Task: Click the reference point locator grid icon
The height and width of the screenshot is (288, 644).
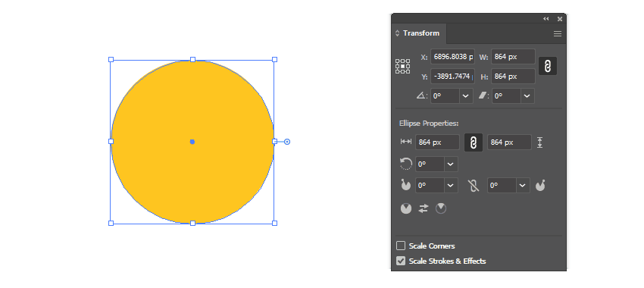Action: (402, 66)
